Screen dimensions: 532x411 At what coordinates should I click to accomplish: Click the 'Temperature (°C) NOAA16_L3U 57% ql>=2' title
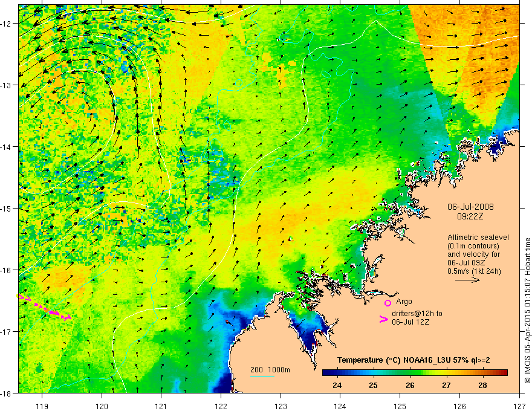[x=414, y=360]
